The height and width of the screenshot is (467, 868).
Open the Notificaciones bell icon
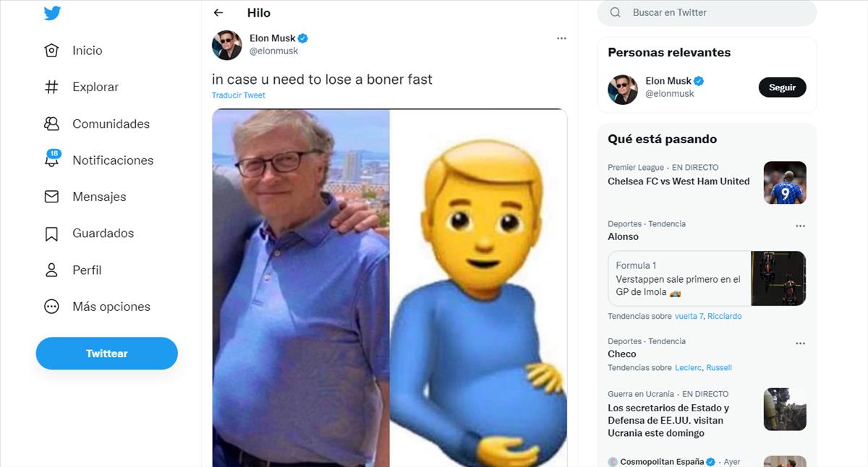coord(51,160)
